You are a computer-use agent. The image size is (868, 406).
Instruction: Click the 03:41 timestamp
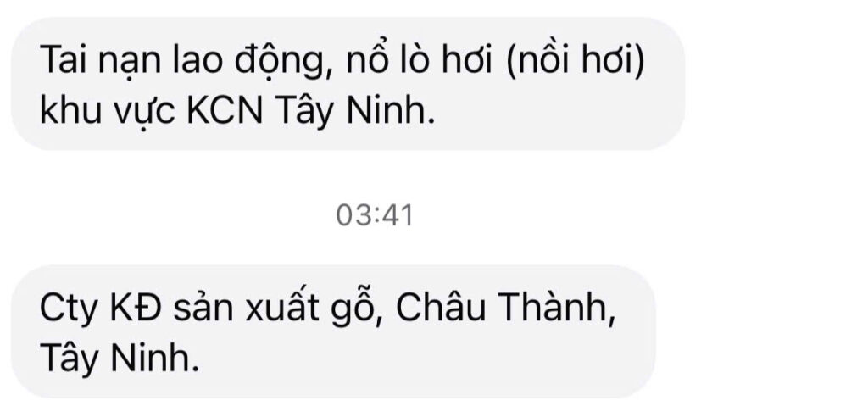pos(375,215)
